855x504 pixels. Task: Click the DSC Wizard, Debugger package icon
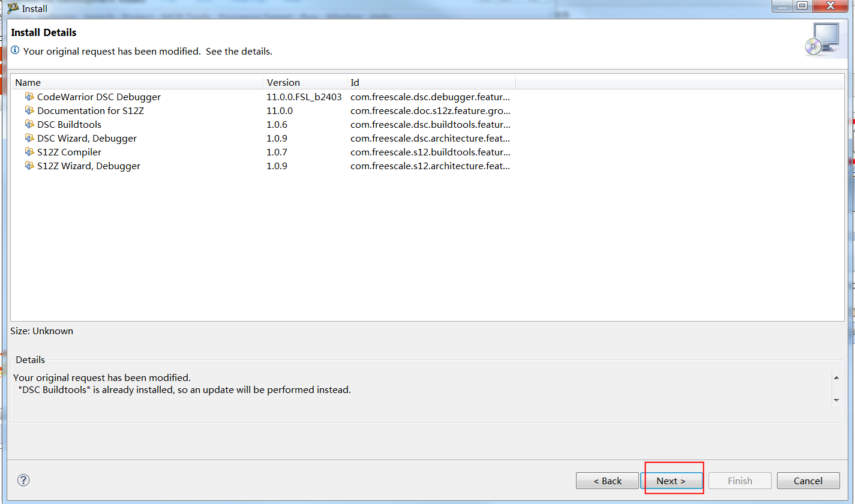coord(30,138)
